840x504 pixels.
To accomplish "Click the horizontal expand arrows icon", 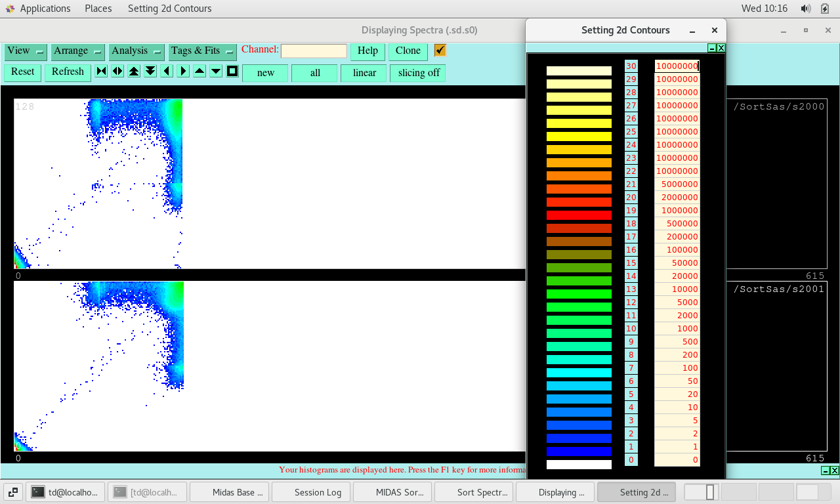I will [x=117, y=72].
